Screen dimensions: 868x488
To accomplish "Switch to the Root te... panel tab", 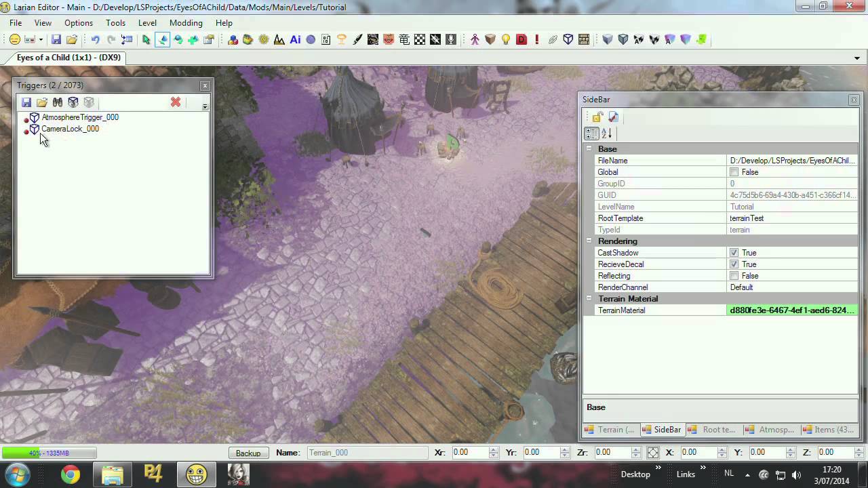I will tap(713, 430).
